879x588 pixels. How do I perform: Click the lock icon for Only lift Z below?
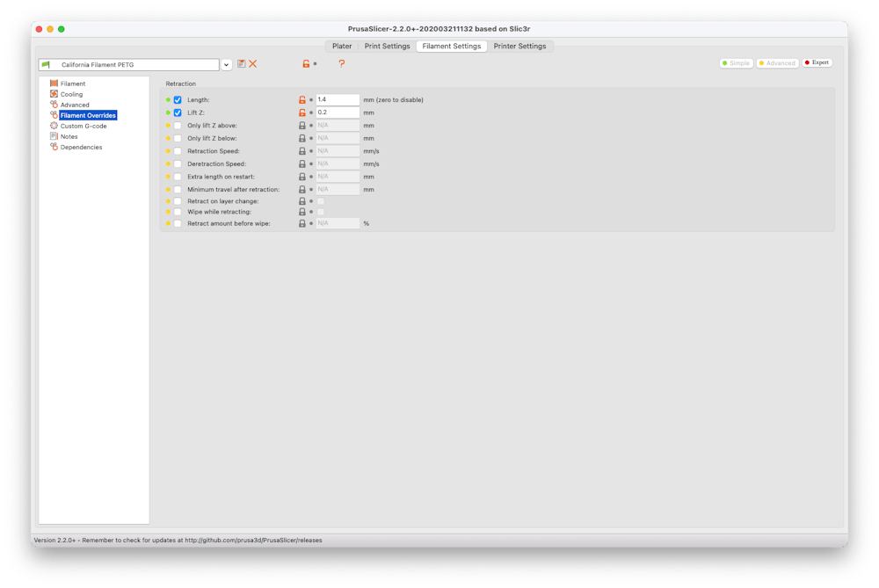point(302,139)
